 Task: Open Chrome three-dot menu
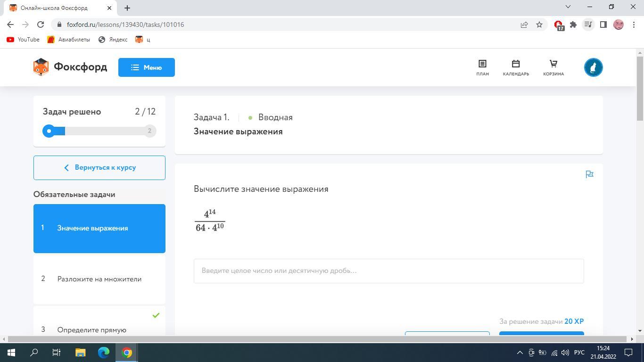point(633,25)
